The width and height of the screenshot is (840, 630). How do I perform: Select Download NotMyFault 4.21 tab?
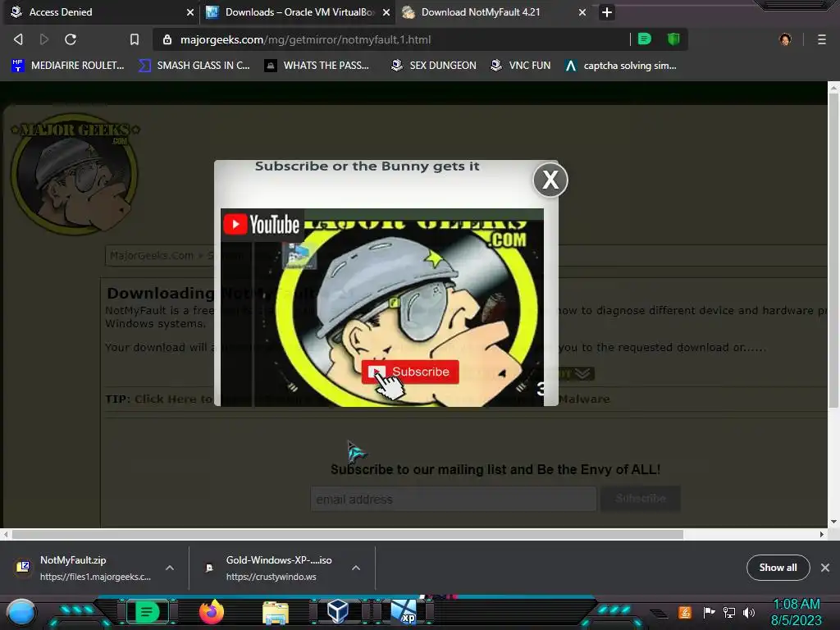[493, 11]
